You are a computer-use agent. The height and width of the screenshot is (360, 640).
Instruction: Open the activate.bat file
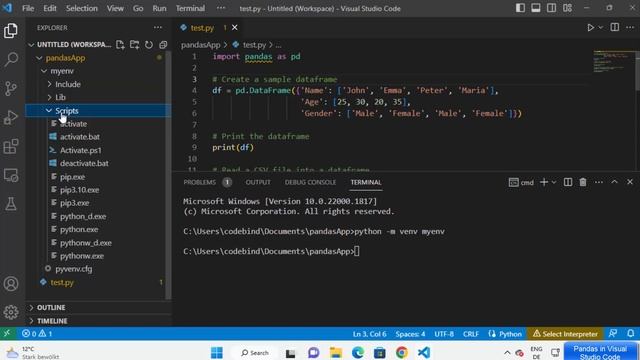click(80, 137)
